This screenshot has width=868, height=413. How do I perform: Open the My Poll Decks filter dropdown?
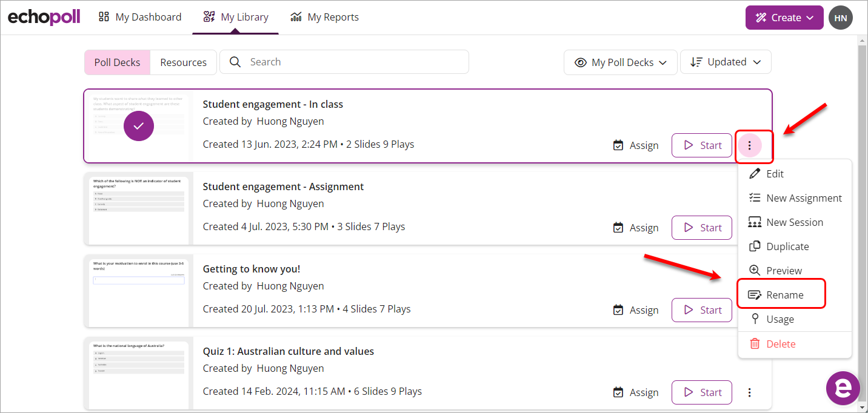pyautogui.click(x=620, y=62)
